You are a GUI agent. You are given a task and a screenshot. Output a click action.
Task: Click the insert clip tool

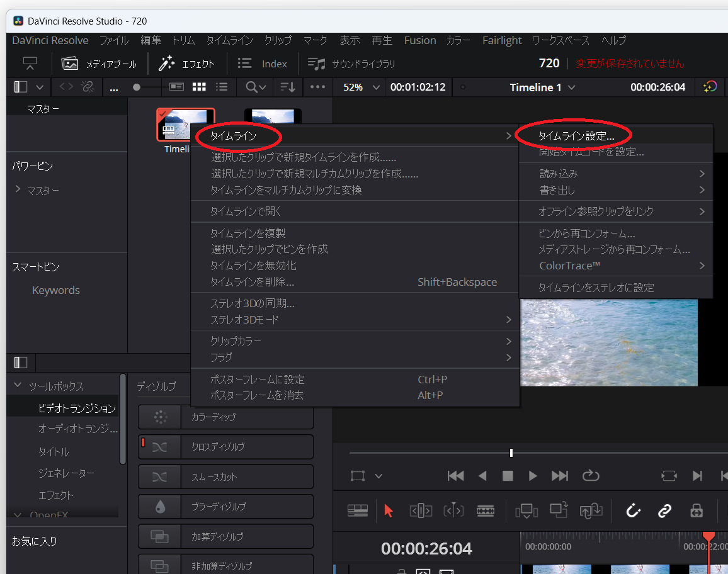coord(526,511)
